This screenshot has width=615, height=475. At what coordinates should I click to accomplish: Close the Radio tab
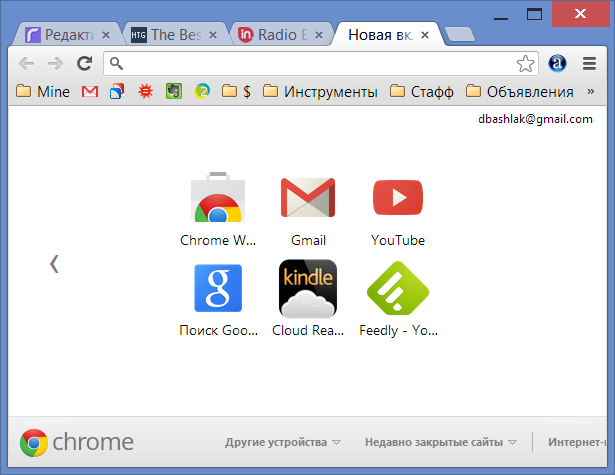pos(319,35)
